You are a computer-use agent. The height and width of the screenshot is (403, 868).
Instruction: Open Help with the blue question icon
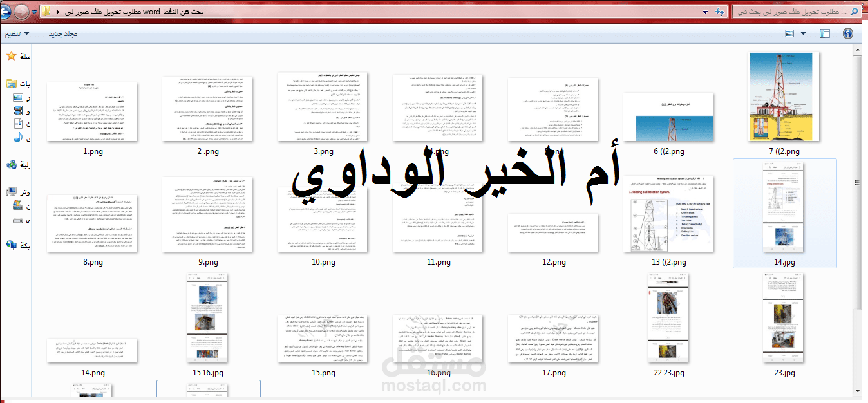tap(847, 33)
